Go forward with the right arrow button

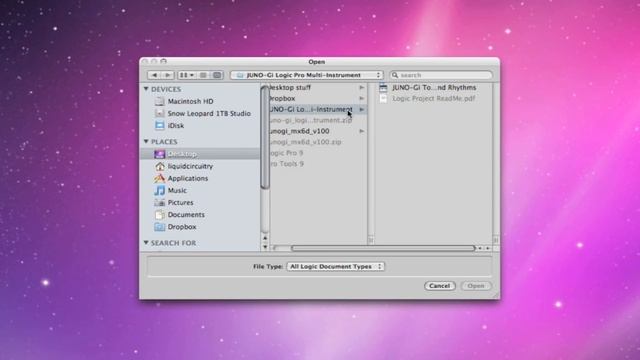[167, 75]
